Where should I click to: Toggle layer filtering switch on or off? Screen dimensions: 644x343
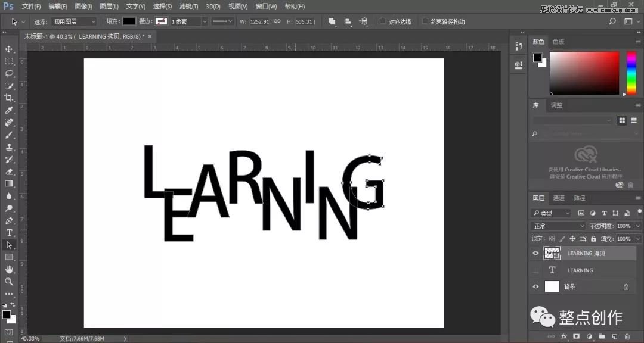tap(640, 212)
